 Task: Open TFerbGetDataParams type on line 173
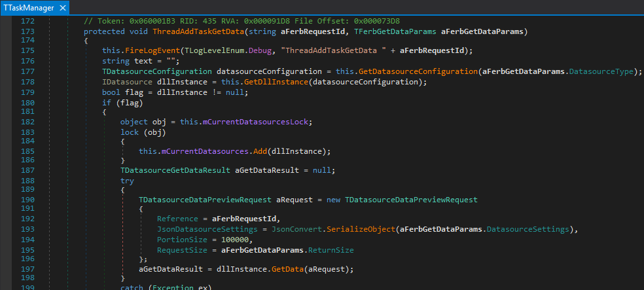click(395, 31)
